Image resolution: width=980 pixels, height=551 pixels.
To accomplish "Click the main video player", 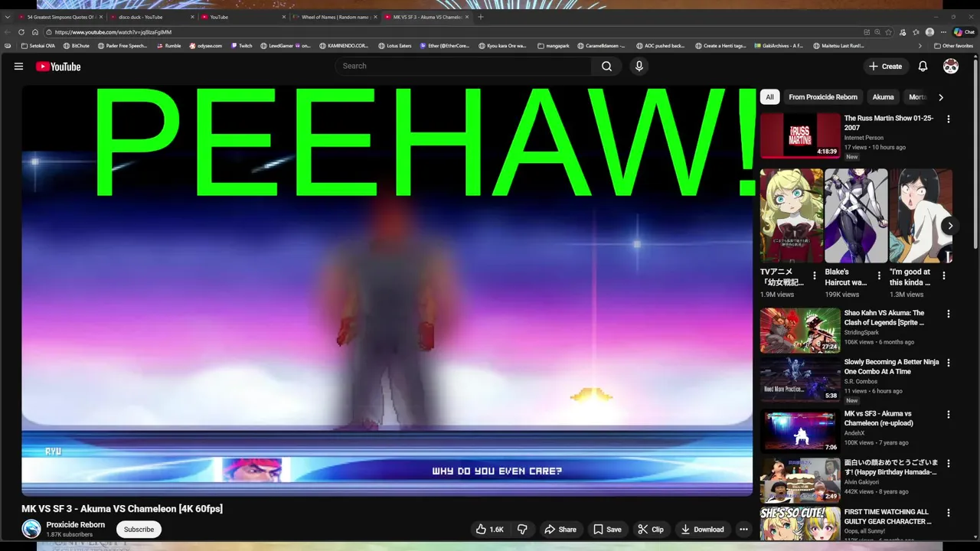I will click(387, 291).
